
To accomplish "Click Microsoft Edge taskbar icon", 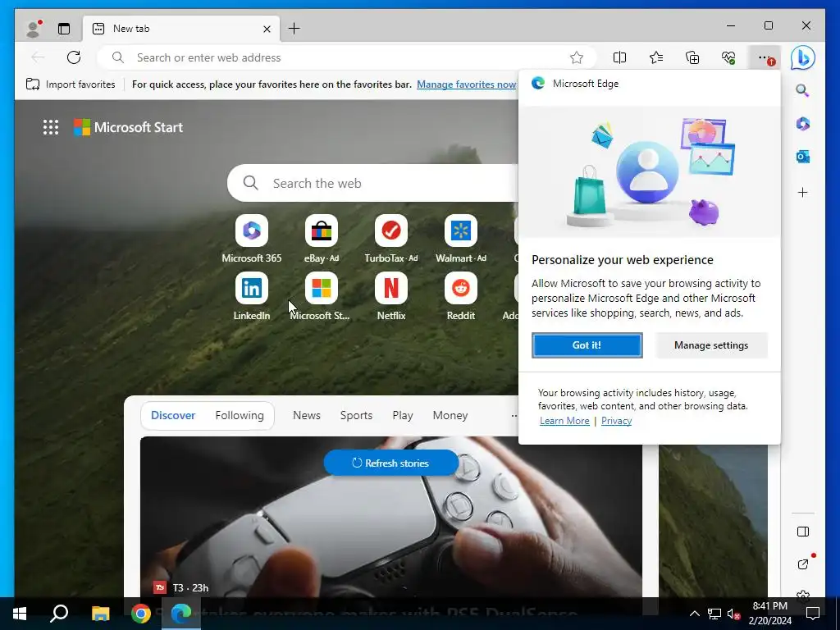I will click(181, 614).
